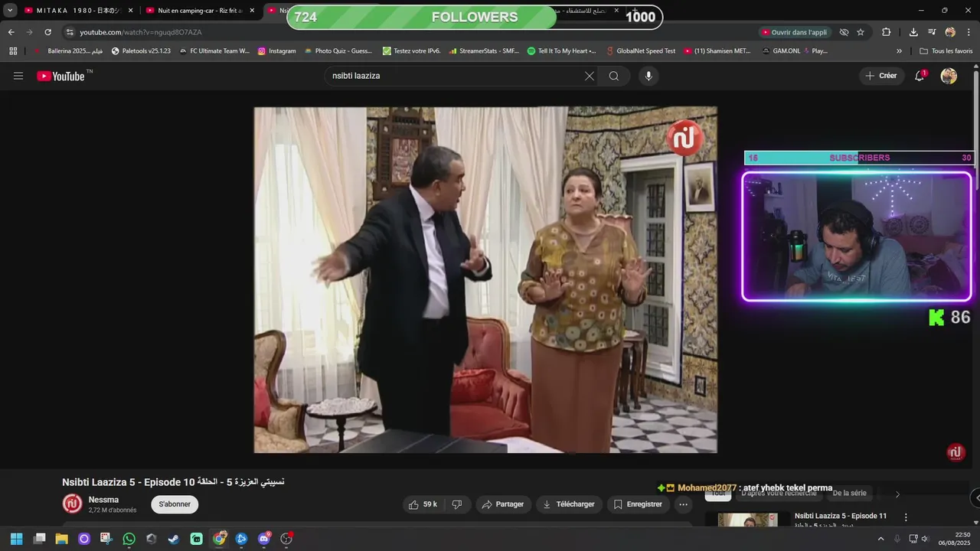
Task: Open the GlobalNet Speed Test bookmark
Action: pos(640,51)
